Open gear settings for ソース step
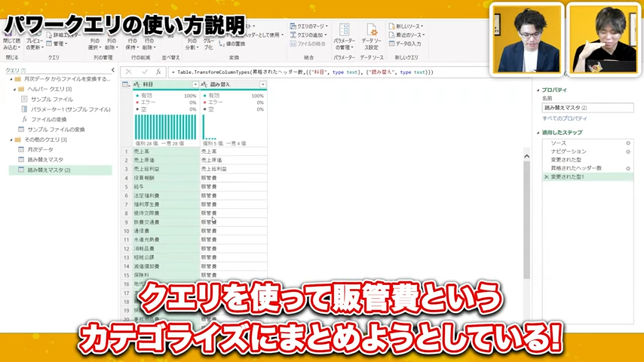 click(x=628, y=143)
